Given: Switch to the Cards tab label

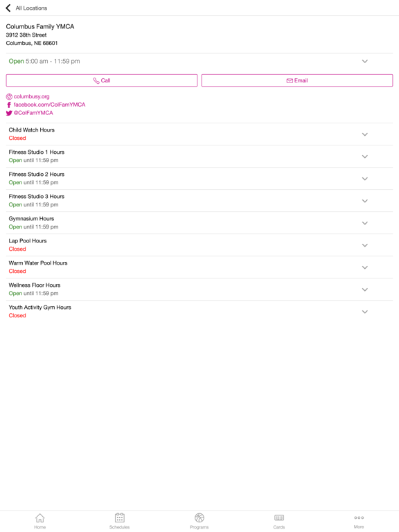Looking at the screenshot, I should click(x=279, y=527).
